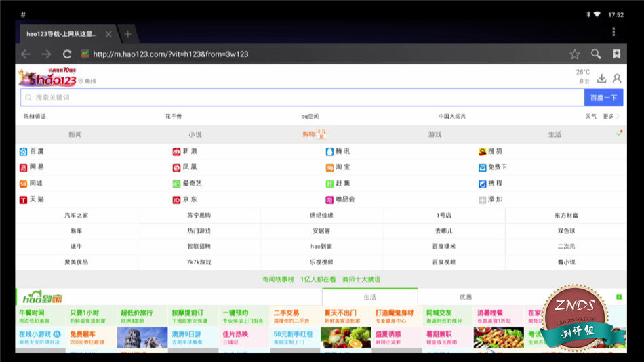644x362 pixels.
Task: Go back with the browser back arrow
Action: click(26, 54)
